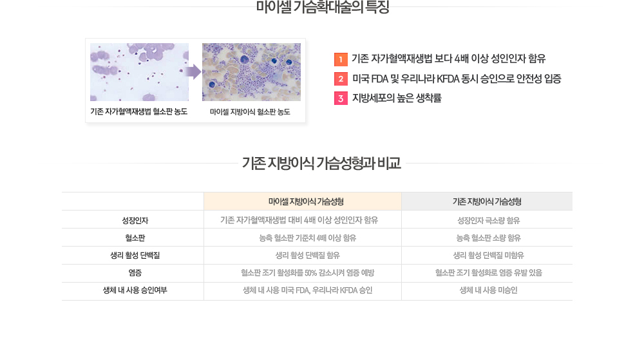Screen dimensions: 644x347
Task: Click the orange number 1 badge
Action: pyautogui.click(x=341, y=59)
